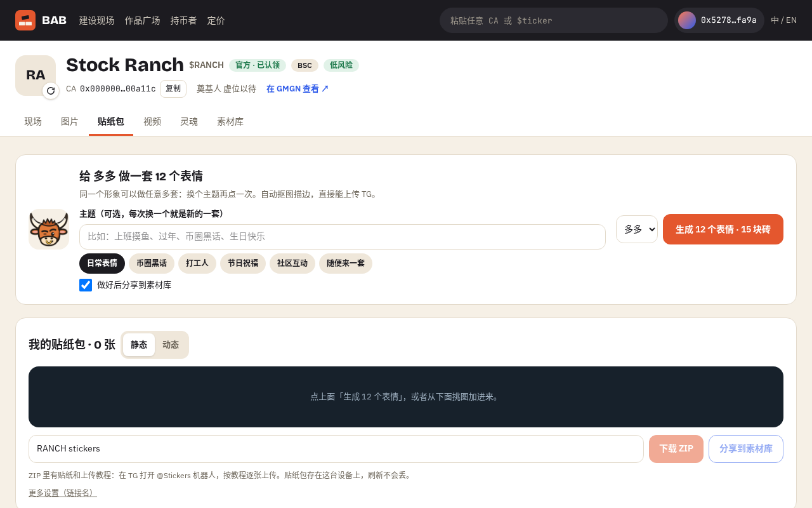Select the 随便来一套 theme chip
Image resolution: width=812 pixels, height=508 pixels.
point(346,264)
